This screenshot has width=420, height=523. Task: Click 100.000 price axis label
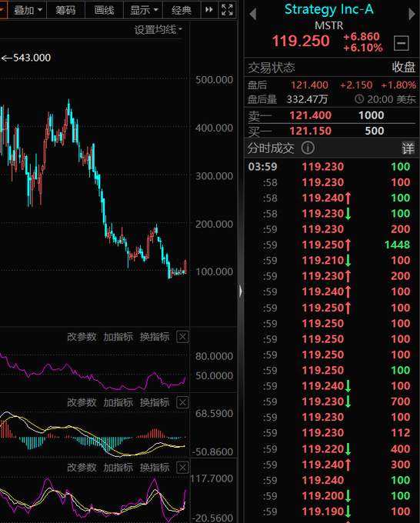(x=214, y=271)
